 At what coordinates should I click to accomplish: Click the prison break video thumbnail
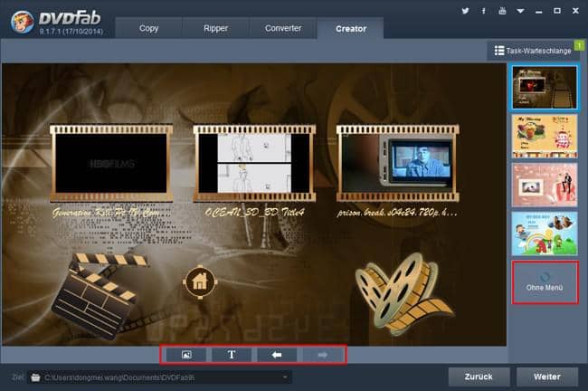coord(397,163)
